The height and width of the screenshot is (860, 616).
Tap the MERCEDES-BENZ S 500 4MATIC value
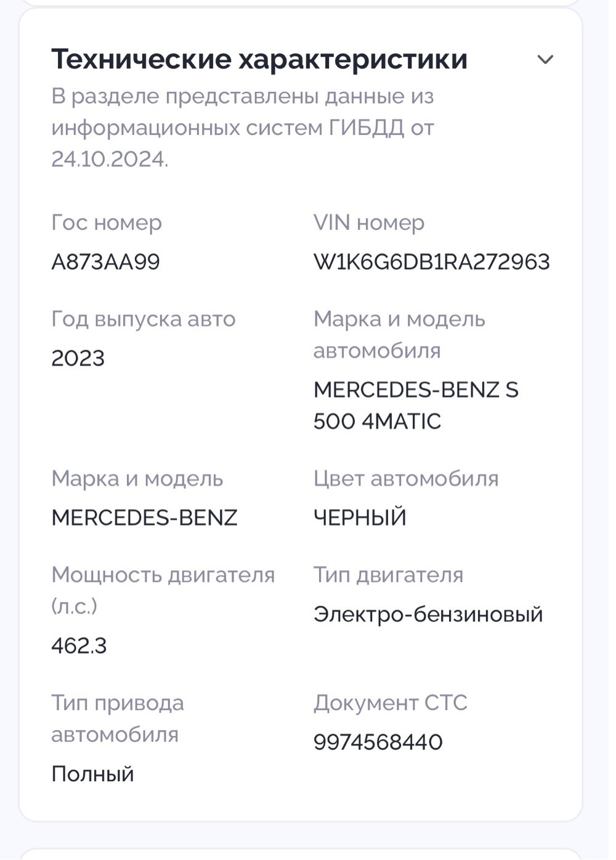[x=416, y=406]
